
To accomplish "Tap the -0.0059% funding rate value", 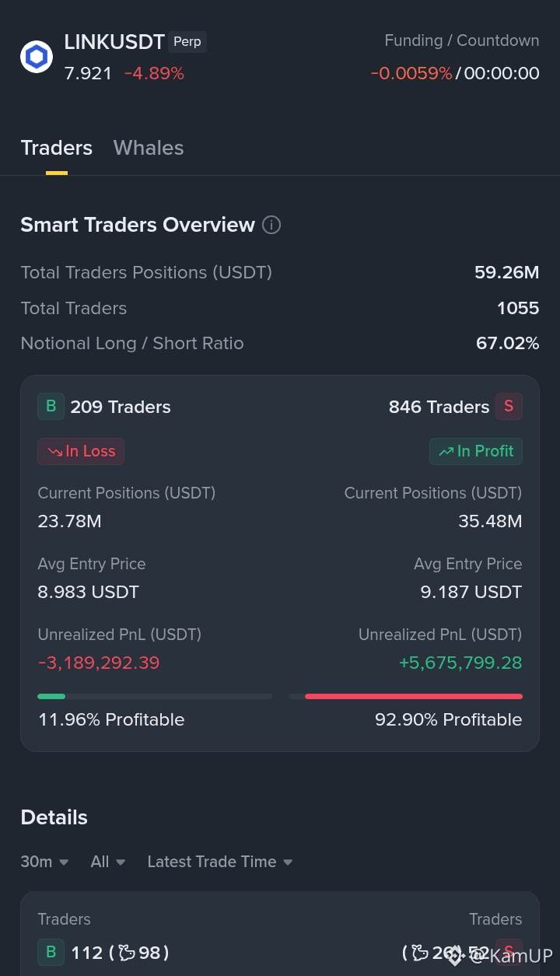I will pyautogui.click(x=411, y=73).
